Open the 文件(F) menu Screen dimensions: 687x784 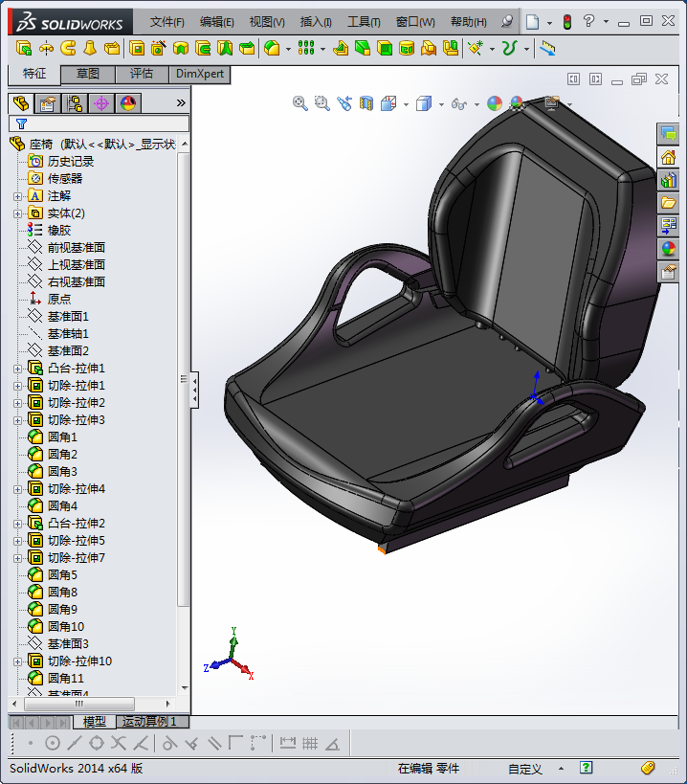(166, 22)
